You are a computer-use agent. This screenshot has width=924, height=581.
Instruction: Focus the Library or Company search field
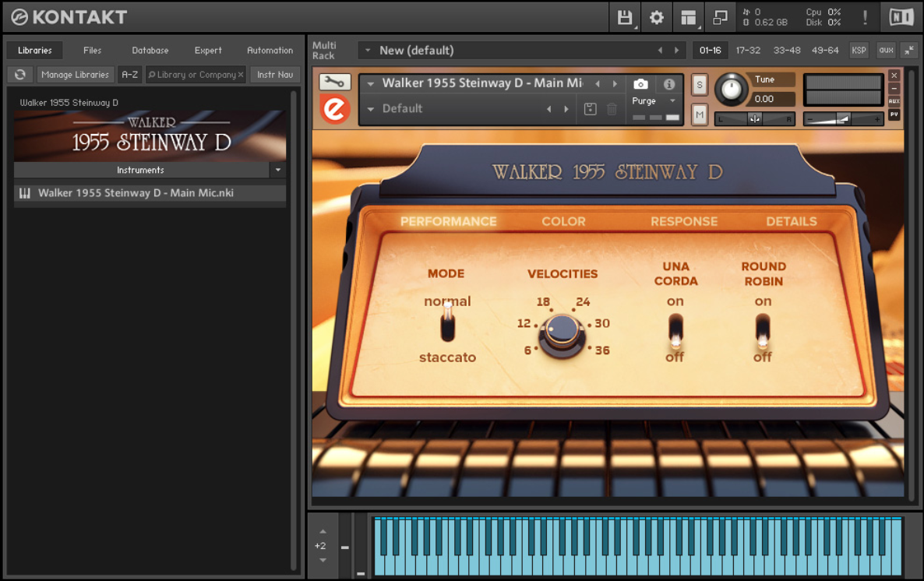[x=196, y=75]
